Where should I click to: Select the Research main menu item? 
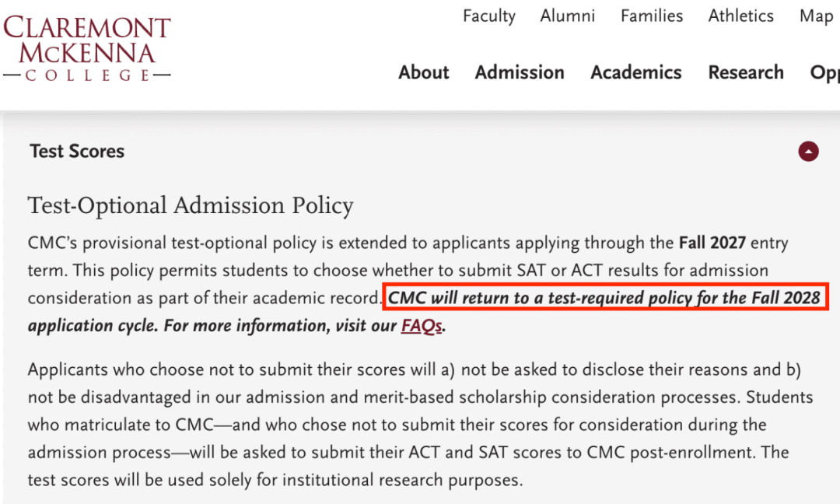tap(746, 72)
